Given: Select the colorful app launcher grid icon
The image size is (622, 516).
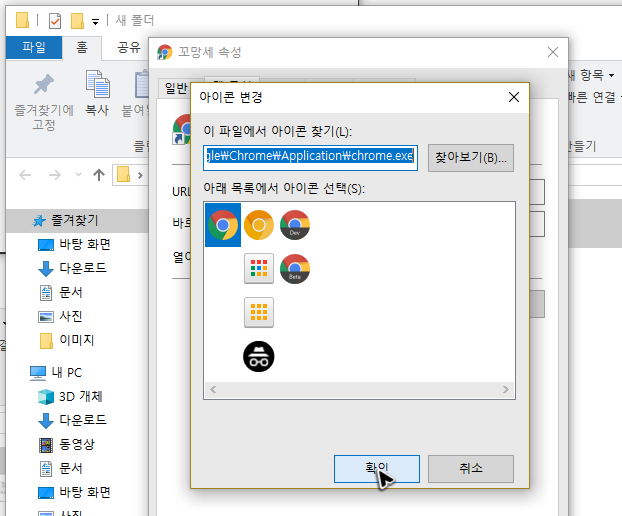Looking at the screenshot, I should [x=259, y=269].
